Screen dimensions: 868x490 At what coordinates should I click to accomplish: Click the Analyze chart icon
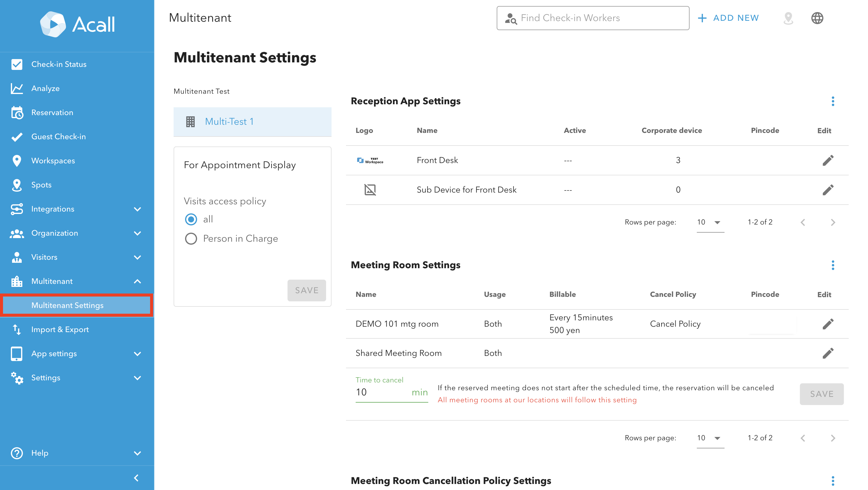[17, 88]
